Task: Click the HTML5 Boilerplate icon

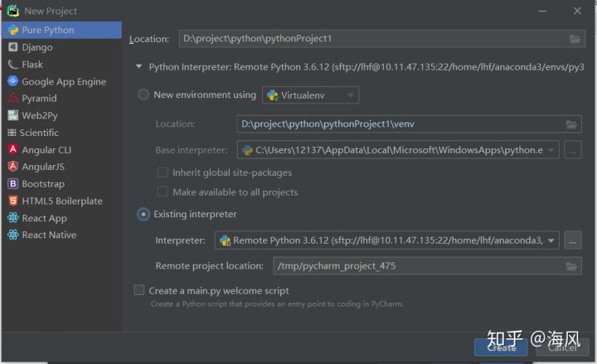Action: [13, 201]
